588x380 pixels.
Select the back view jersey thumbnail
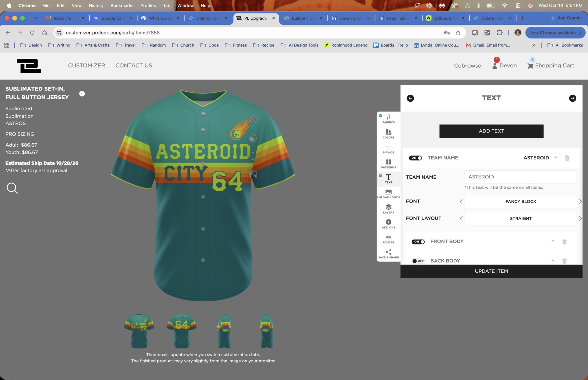coord(181,331)
